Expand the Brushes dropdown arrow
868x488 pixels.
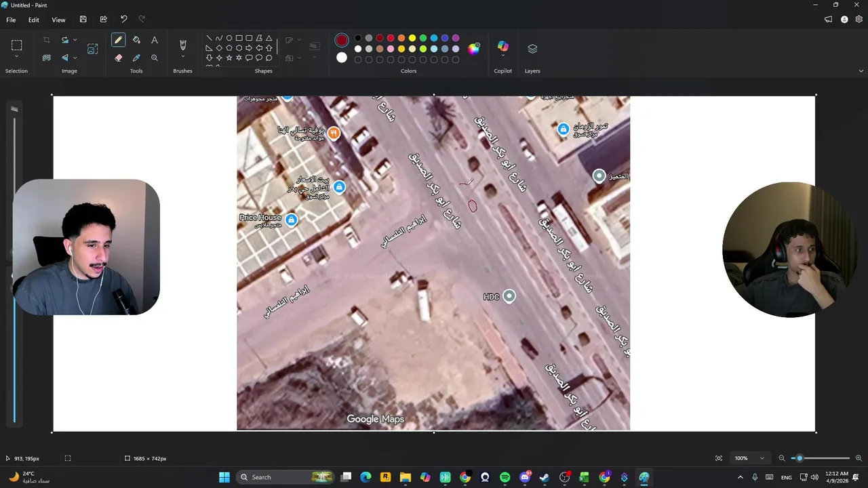pyautogui.click(x=182, y=58)
